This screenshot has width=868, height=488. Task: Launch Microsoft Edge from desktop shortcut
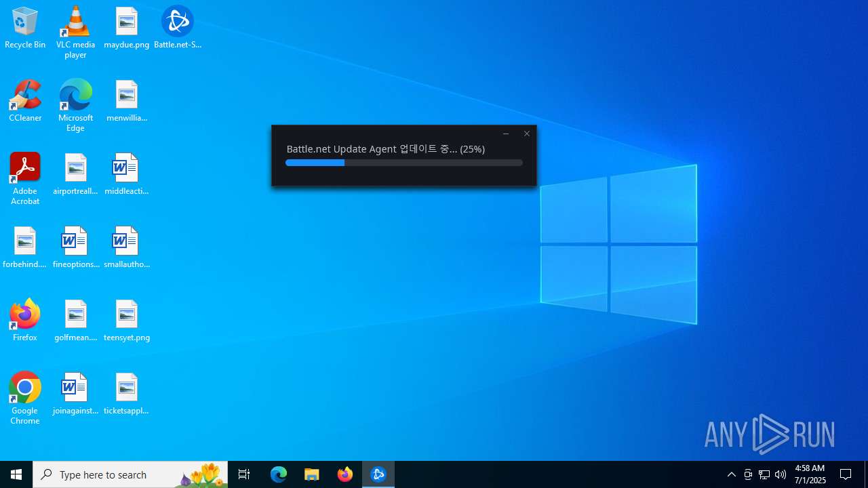(75, 106)
